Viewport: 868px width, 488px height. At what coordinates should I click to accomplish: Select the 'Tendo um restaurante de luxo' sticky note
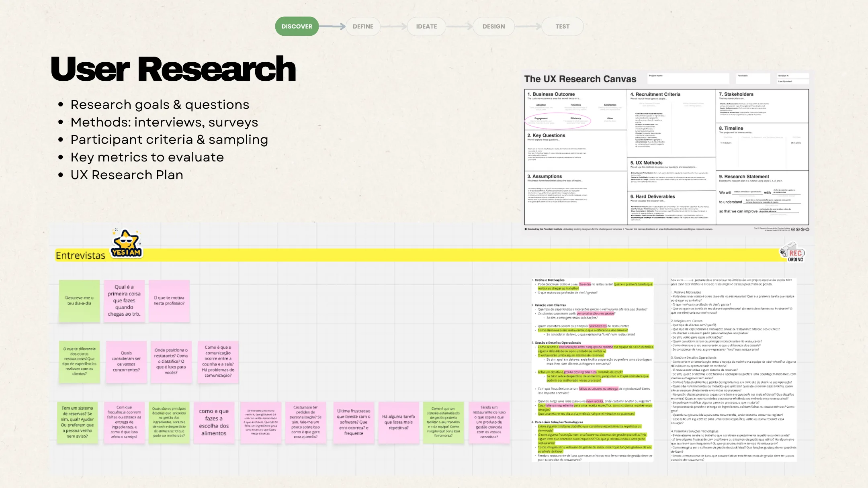[489, 423]
